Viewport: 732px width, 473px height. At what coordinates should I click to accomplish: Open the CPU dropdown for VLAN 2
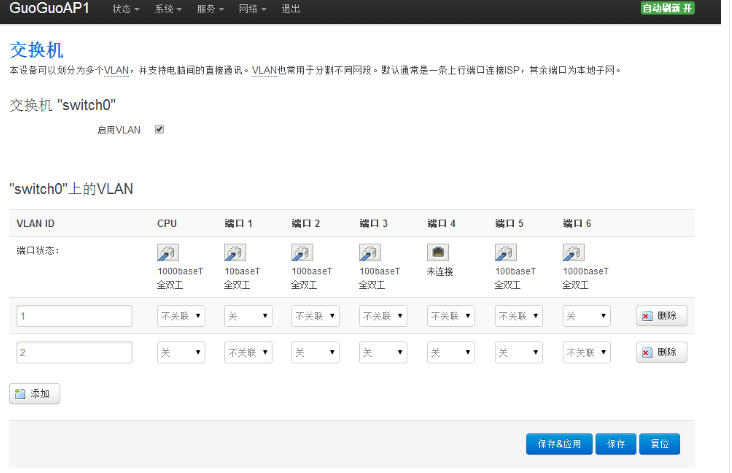click(x=181, y=353)
